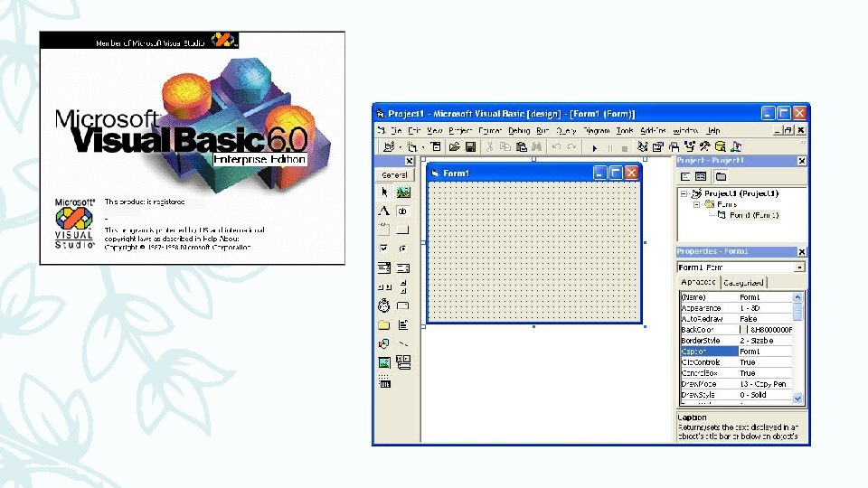
Task: Close the Project - Project1 panel
Action: [x=802, y=161]
